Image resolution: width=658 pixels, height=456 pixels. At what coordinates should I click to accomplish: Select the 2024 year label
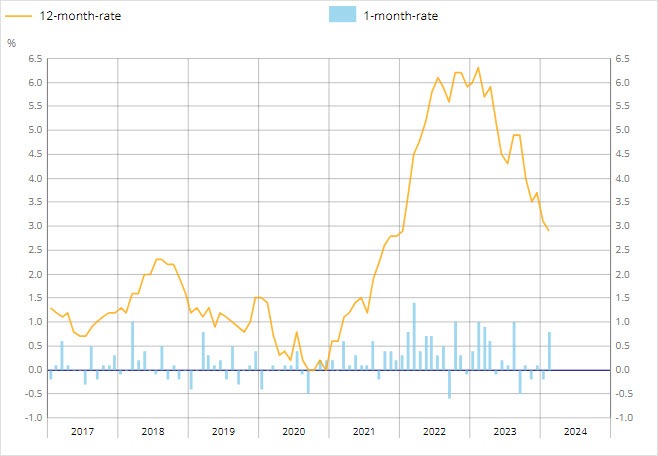[x=576, y=432]
